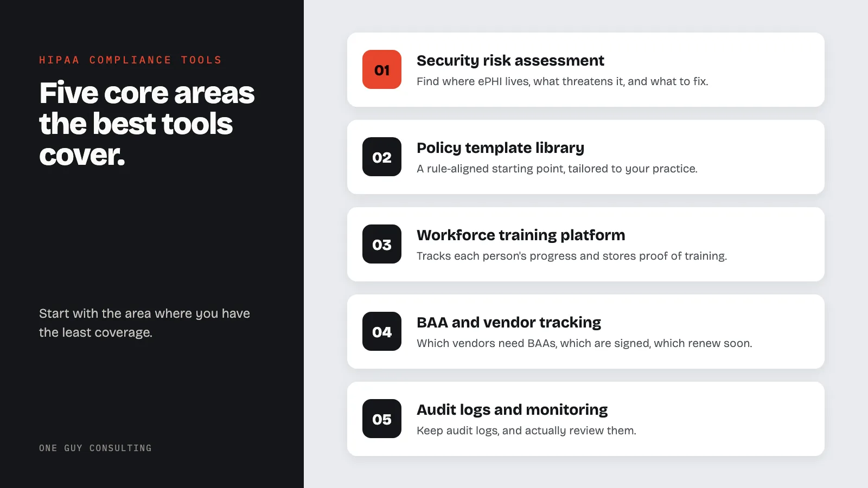Select the Policy template library heading
Screen dimensions: 868x488
500,147
